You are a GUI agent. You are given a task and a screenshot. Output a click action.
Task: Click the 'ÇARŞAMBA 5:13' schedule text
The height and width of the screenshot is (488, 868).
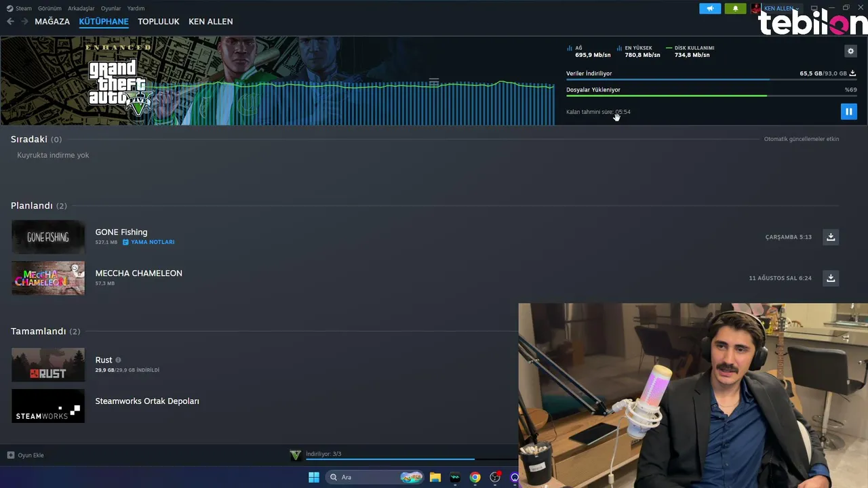(789, 237)
